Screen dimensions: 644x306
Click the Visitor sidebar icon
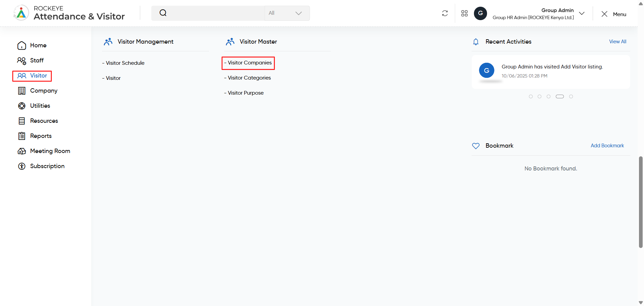(x=22, y=76)
